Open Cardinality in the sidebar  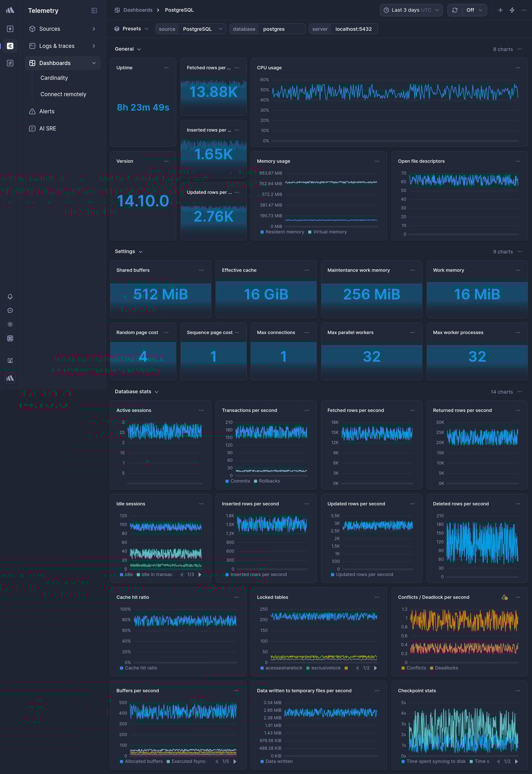tap(54, 78)
